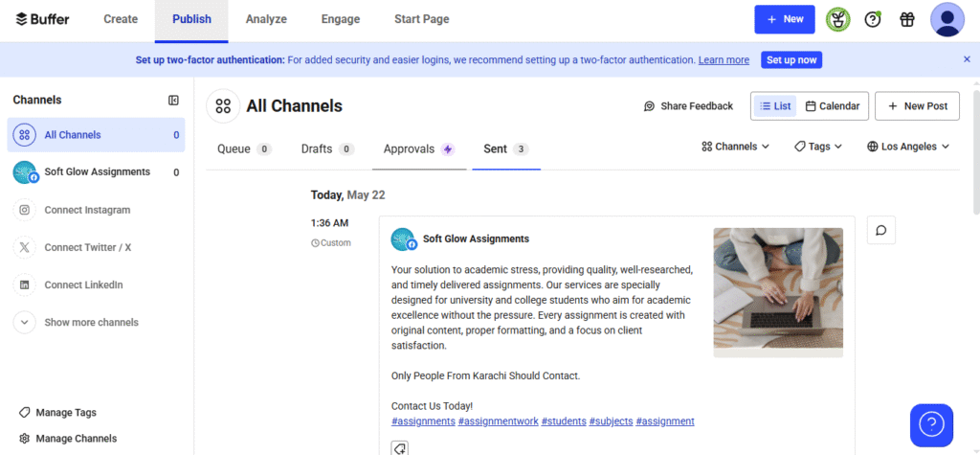The height and width of the screenshot is (455, 980).
Task: Open the help question mark icon in the header
Action: pos(873,20)
